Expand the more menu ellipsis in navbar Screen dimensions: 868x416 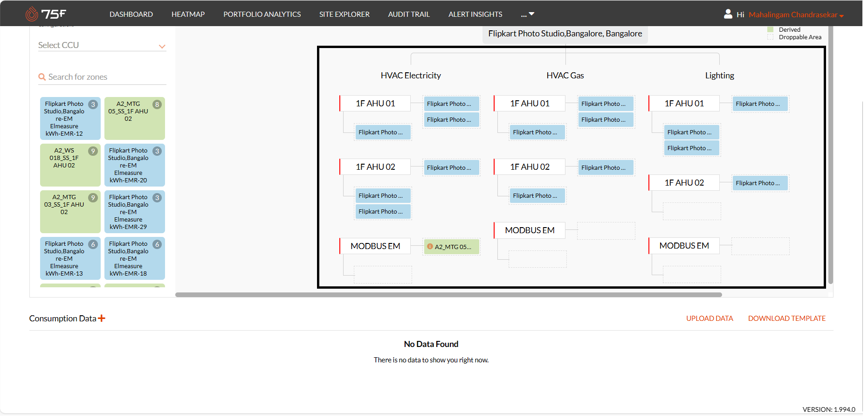tap(528, 14)
